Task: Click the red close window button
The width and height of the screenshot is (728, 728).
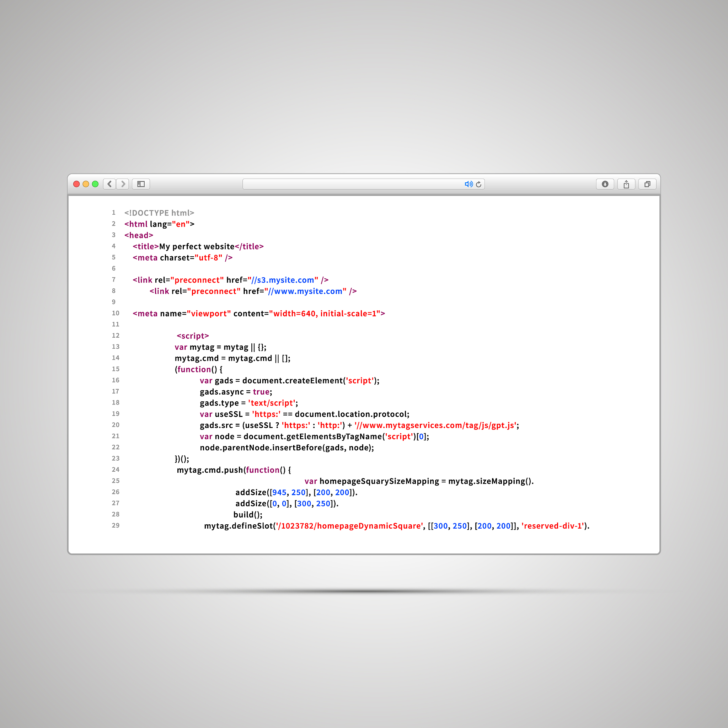Action: 76,184
